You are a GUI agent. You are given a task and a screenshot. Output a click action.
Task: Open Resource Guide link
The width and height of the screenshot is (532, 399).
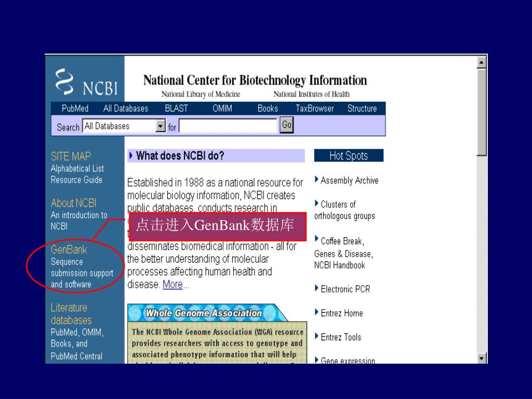pos(76,180)
